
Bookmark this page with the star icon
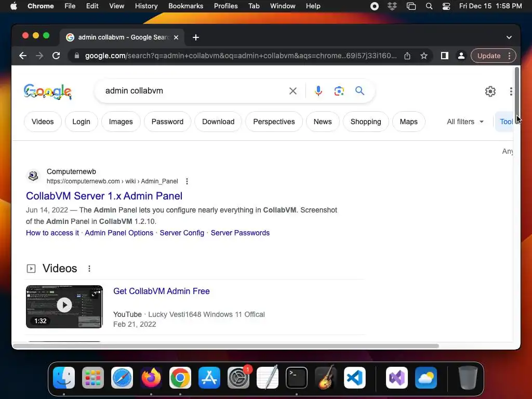pyautogui.click(x=424, y=56)
